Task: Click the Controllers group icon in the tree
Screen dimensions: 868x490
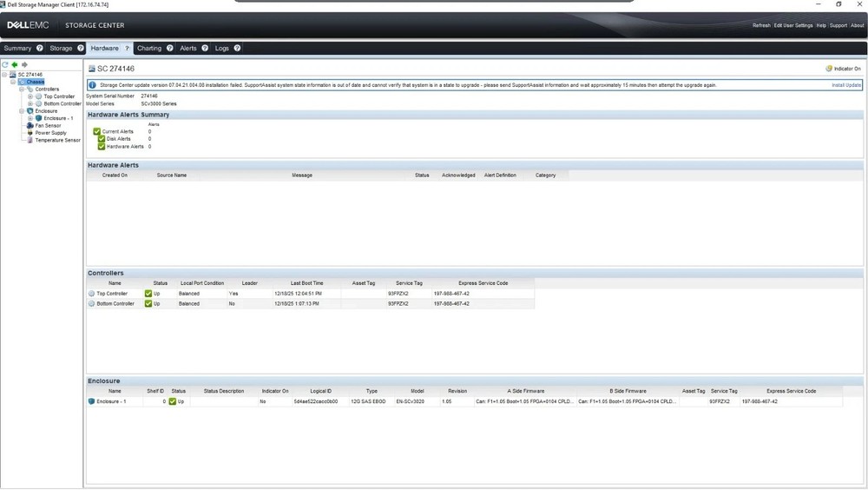Action: pyautogui.click(x=30, y=89)
